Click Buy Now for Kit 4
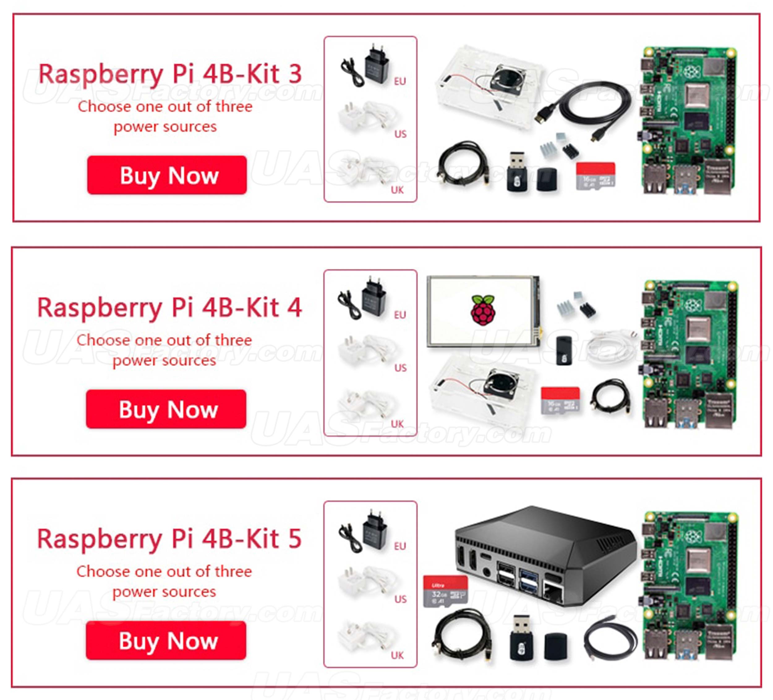Viewport: 773px width, 700px height. click(x=166, y=409)
